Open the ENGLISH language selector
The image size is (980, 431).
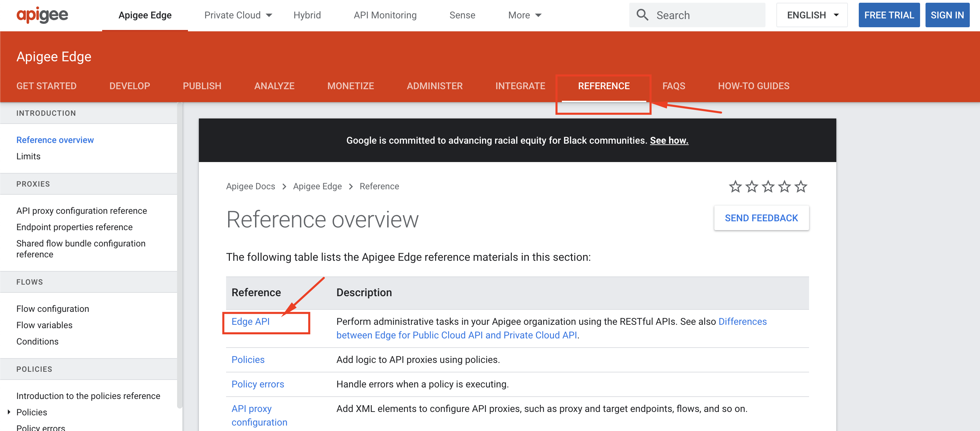[x=812, y=15]
